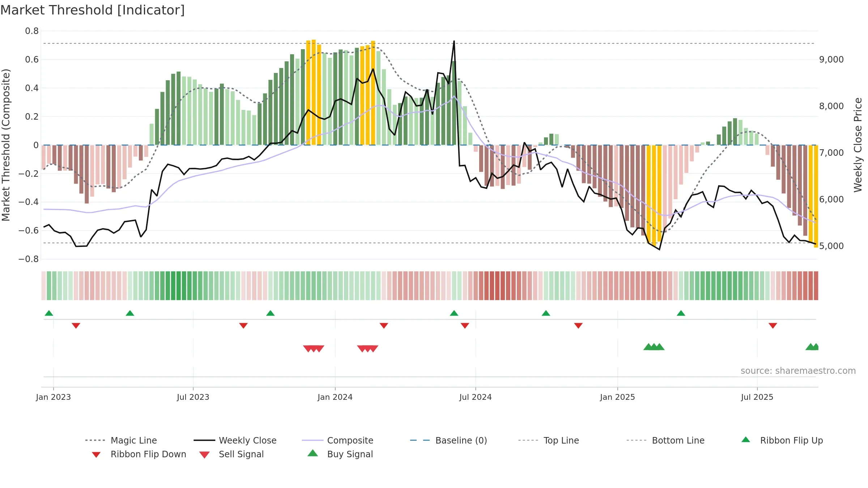Click the Buy Signal legend triangle icon
Screen dimensions: 868x488
pos(312,453)
